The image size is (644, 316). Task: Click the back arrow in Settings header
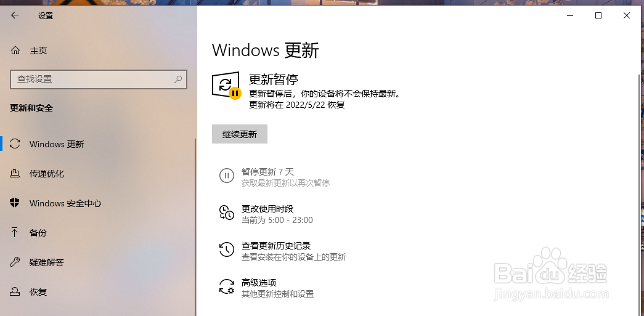[15, 15]
